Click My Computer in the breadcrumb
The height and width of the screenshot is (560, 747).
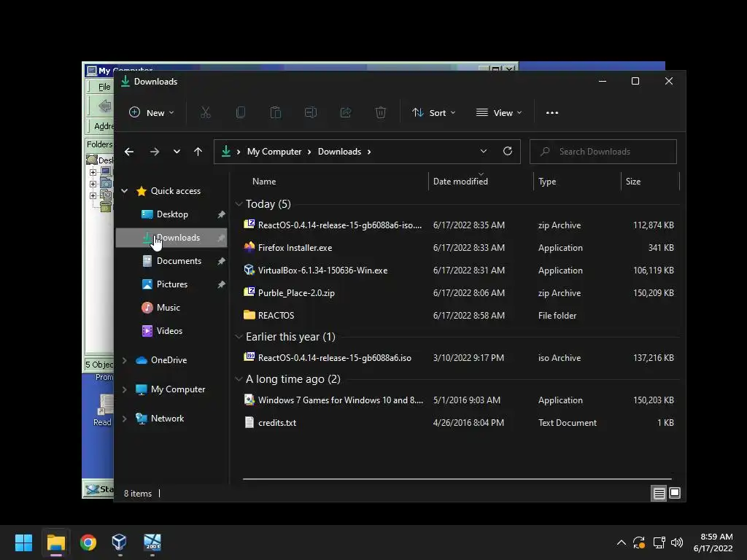274,152
